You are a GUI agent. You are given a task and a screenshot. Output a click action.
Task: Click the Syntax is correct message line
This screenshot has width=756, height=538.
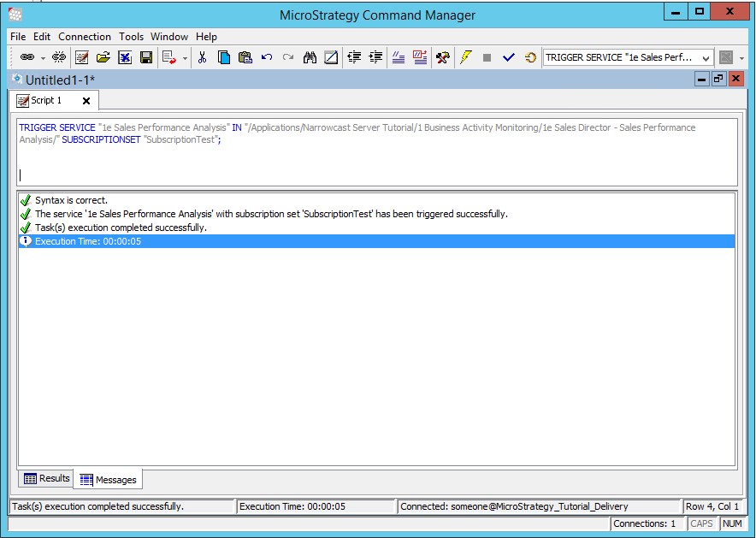(x=73, y=199)
